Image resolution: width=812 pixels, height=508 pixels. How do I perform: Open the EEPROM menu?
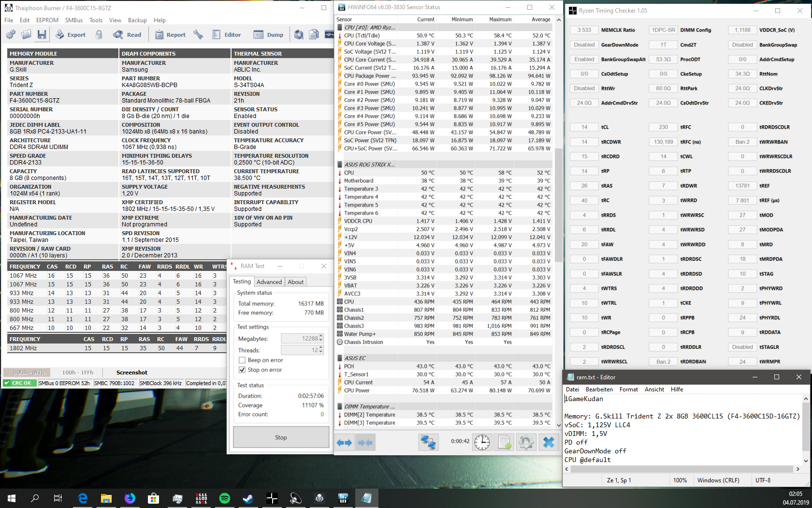(47, 20)
